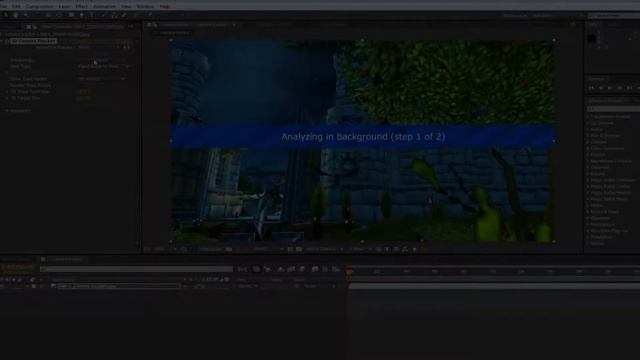This screenshot has height=360, width=640.
Task: Expand the Animation Presets category
Action: click(x=588, y=116)
